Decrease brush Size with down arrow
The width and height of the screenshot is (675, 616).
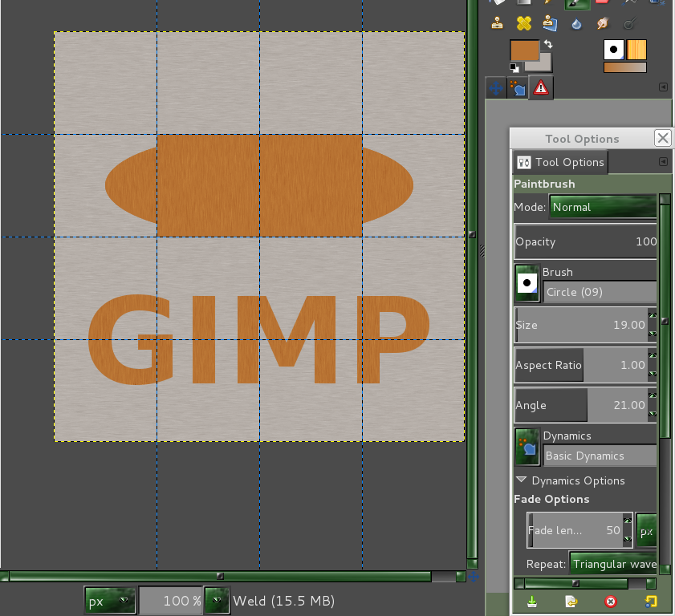[x=653, y=334]
